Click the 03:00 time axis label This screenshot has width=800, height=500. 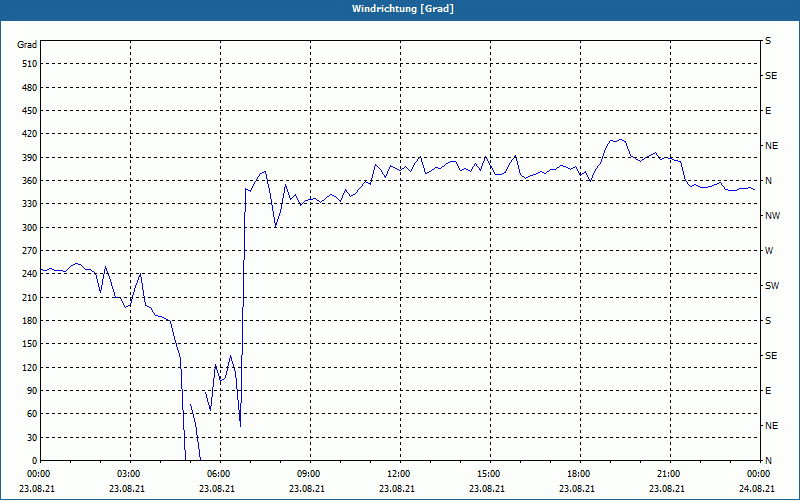pos(129,474)
